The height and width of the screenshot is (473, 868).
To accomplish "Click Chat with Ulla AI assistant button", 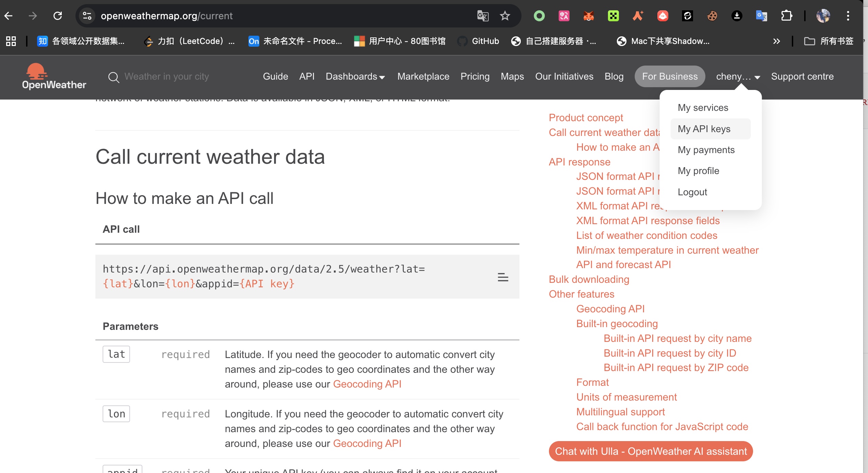I will coord(651,451).
